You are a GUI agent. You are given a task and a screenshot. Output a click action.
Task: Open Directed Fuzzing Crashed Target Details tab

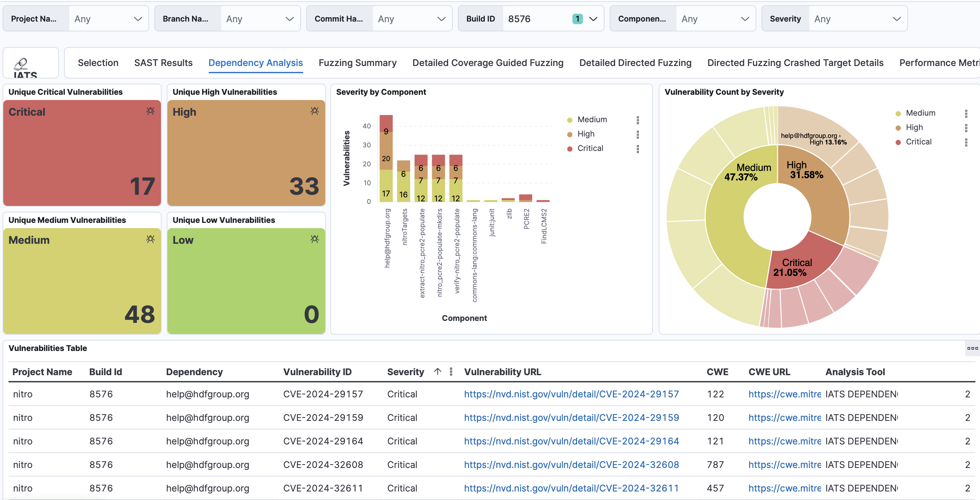tap(796, 63)
